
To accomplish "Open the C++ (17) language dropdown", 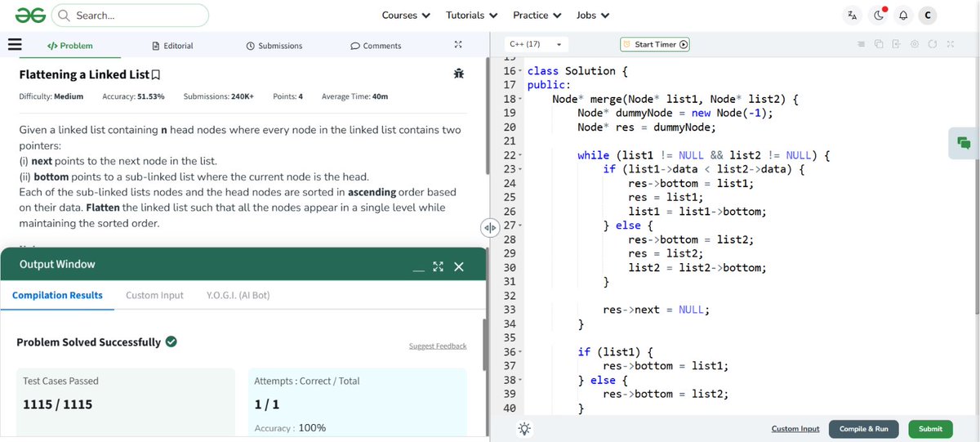I will (x=536, y=44).
